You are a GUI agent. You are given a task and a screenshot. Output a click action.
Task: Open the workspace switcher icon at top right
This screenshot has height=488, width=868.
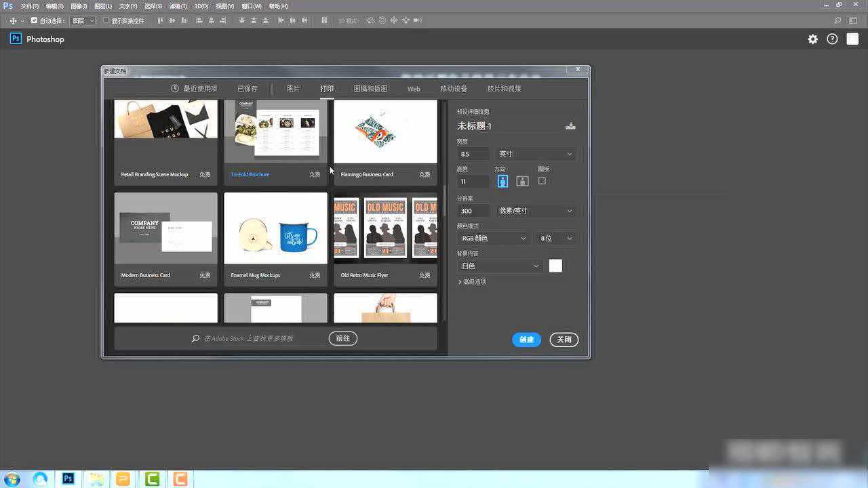[x=853, y=20]
